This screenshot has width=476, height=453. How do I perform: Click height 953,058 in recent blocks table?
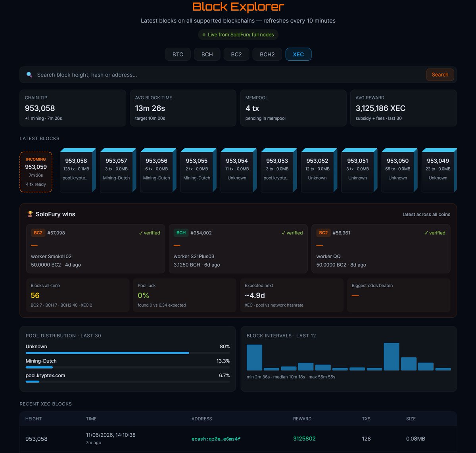(x=36, y=439)
